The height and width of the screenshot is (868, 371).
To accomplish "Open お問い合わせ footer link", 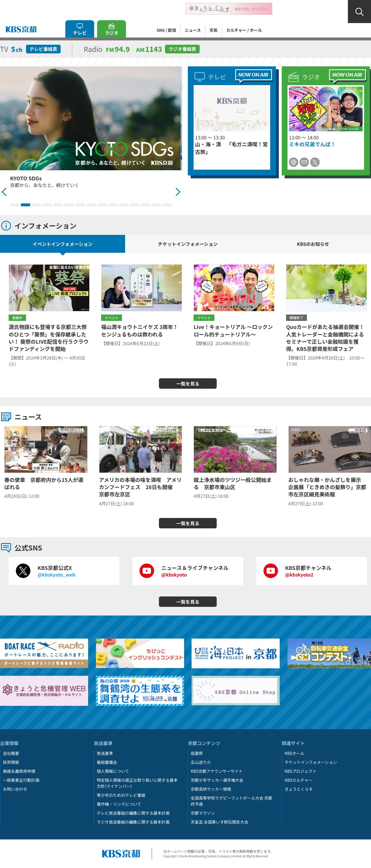I will coord(15,789).
